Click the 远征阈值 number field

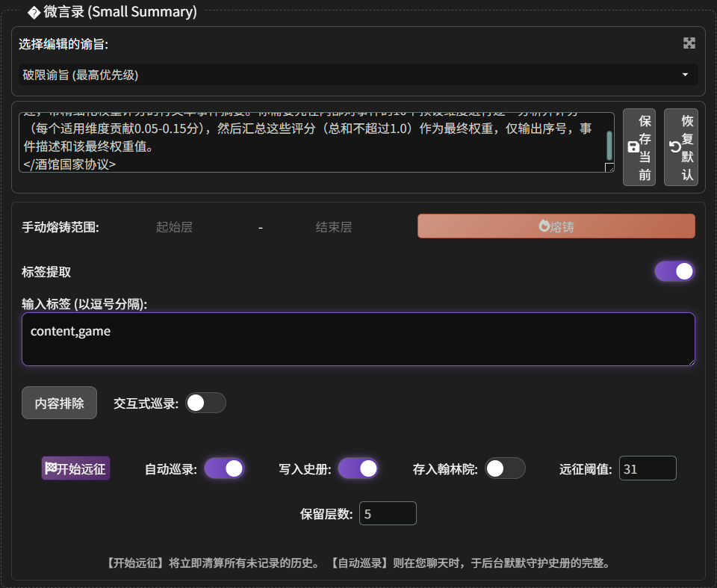(x=647, y=468)
